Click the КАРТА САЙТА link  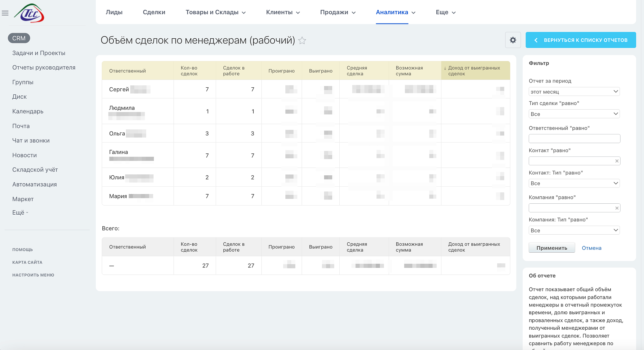pyautogui.click(x=27, y=262)
